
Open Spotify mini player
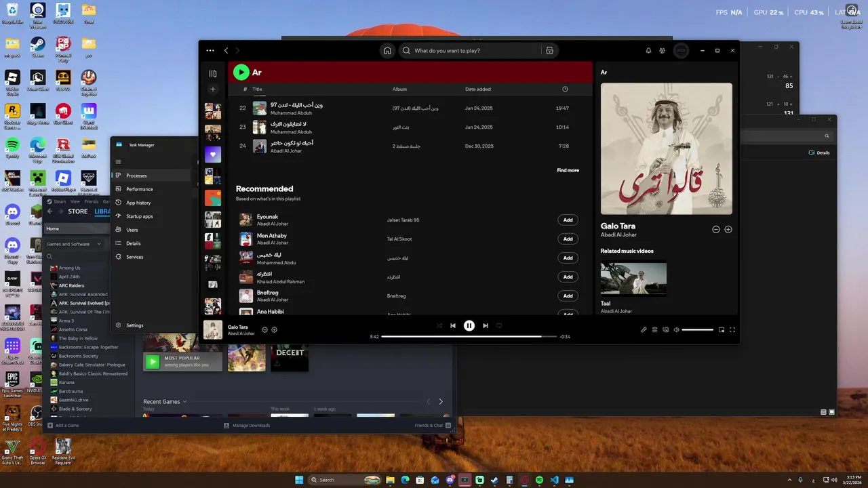coord(722,329)
